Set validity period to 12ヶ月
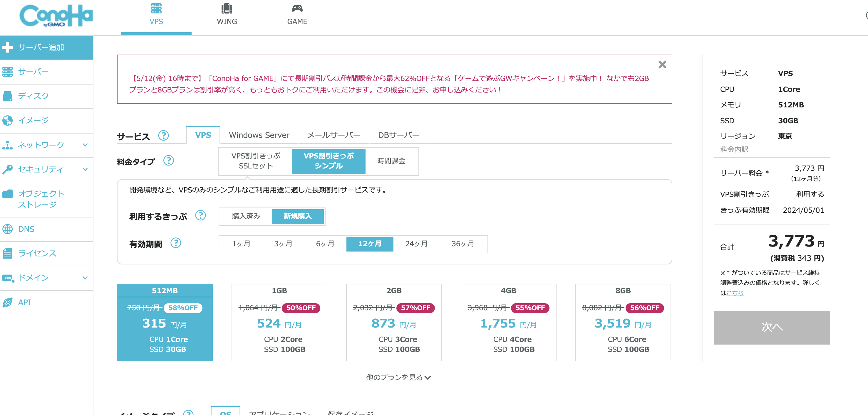 (370, 244)
